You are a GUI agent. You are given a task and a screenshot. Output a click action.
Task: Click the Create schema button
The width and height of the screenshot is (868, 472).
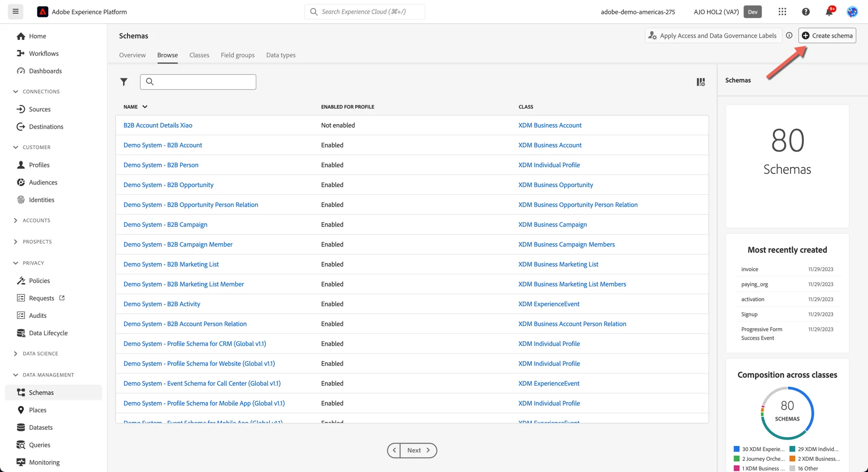pyautogui.click(x=827, y=35)
